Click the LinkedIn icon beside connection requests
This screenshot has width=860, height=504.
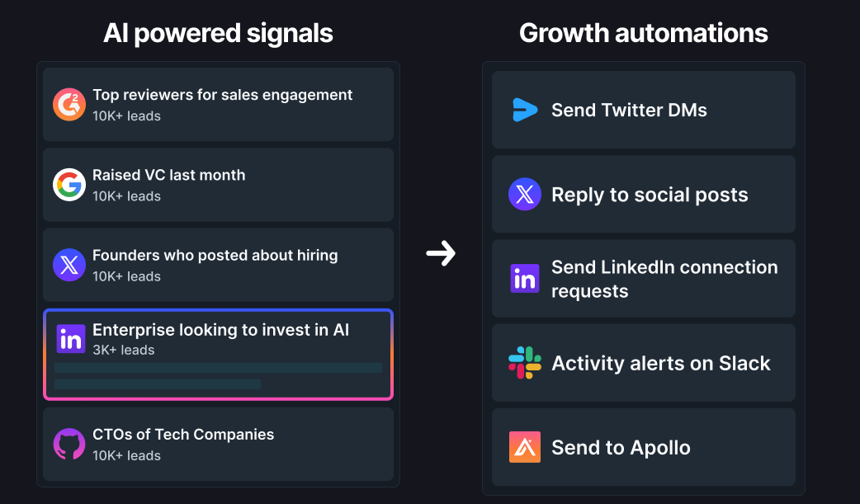point(525,279)
